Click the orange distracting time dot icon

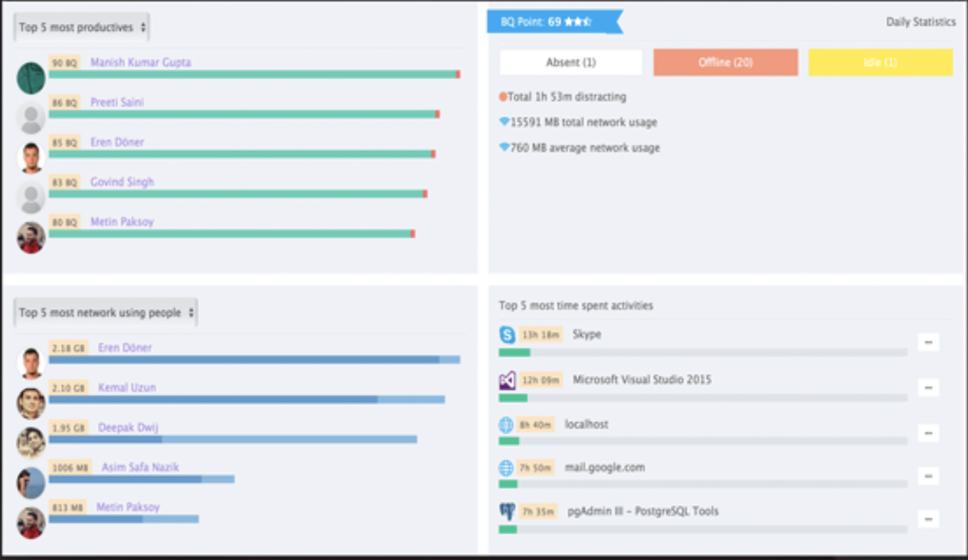pyautogui.click(x=502, y=97)
